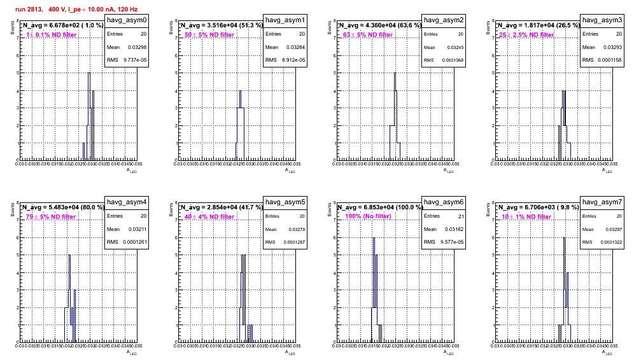
Task: Click the havg_asym1 stats box title
Action: point(285,20)
